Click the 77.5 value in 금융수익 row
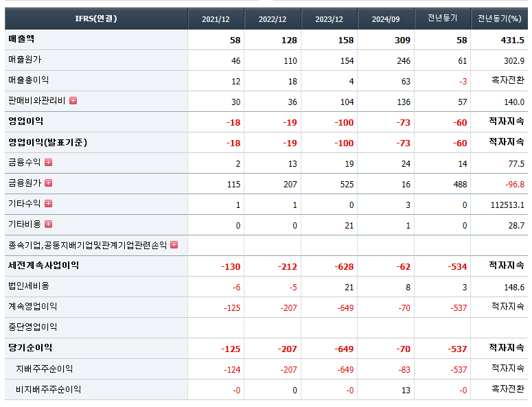The height and width of the screenshot is (407, 532). tap(516, 164)
